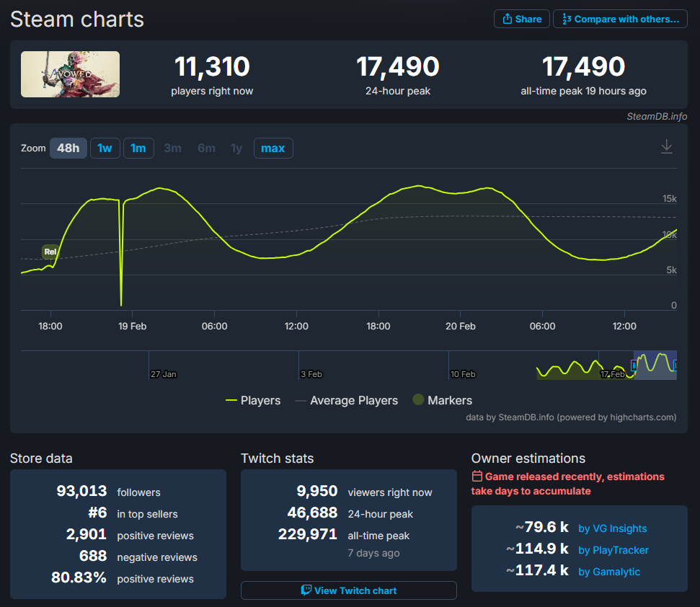Click the Store data heading
Image resolution: width=700 pixels, height=607 pixels.
[x=41, y=458]
